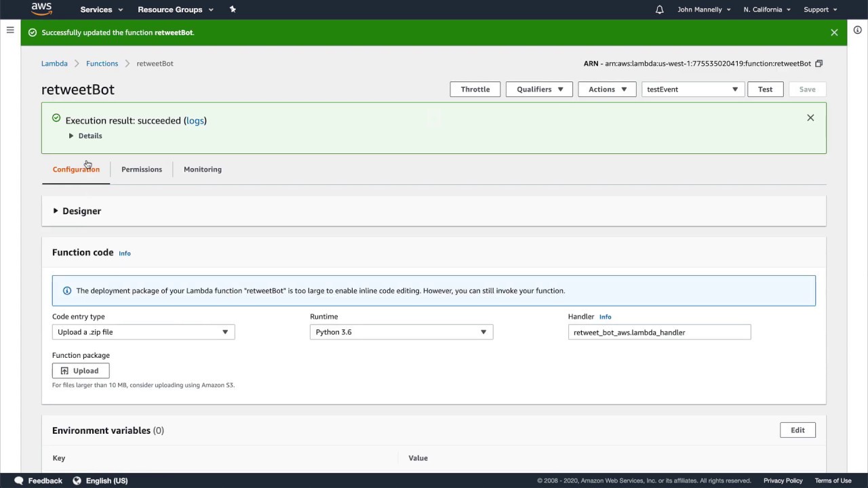Click the Handler input field
The image size is (868, 488).
(x=659, y=332)
